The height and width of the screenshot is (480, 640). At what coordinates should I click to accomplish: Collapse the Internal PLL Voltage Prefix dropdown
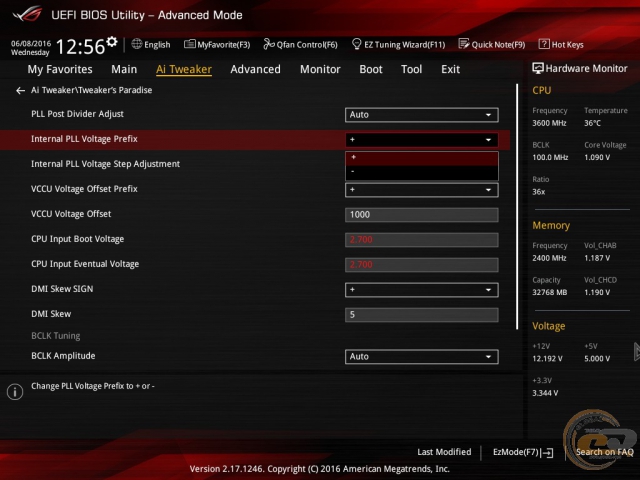[x=422, y=140]
